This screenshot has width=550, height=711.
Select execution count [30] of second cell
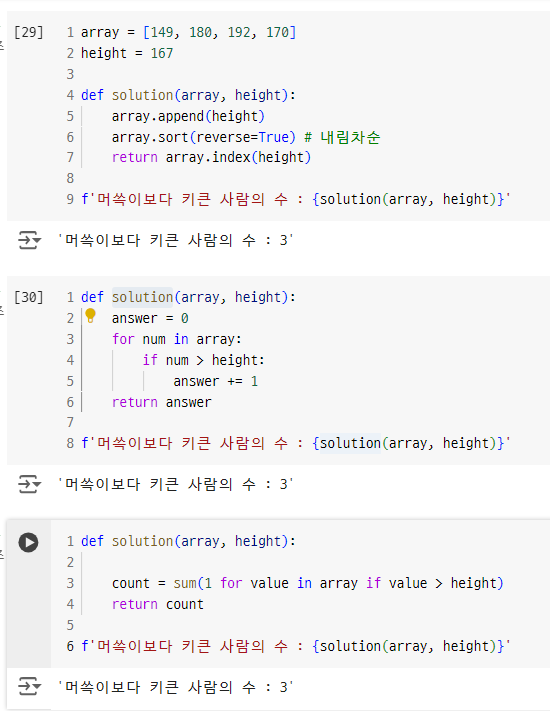point(29,297)
